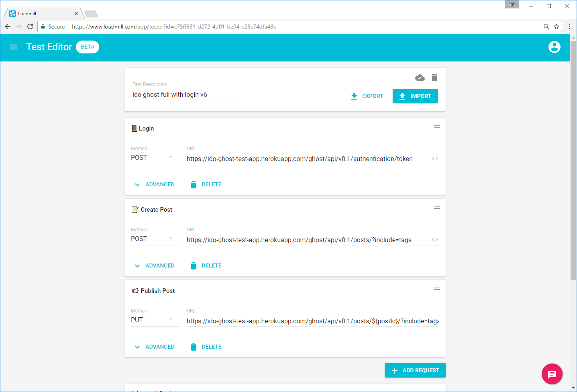Image resolution: width=577 pixels, height=392 pixels.
Task: Click the door icon beside Login title
Action: click(x=134, y=129)
